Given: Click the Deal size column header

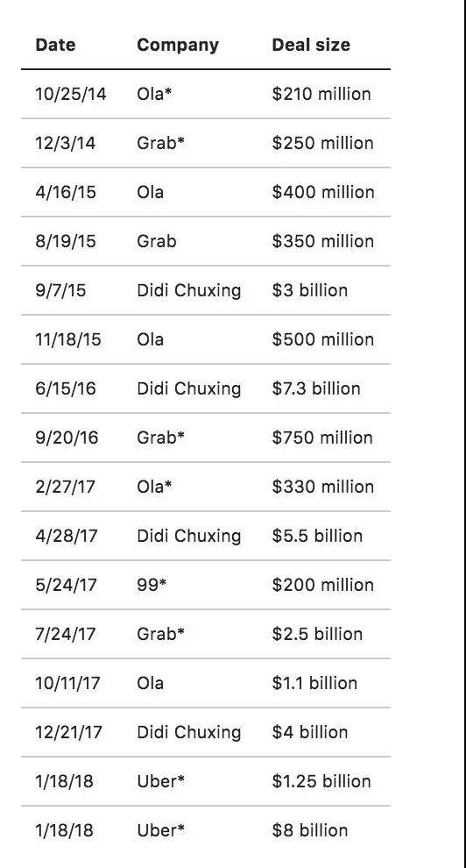Looking at the screenshot, I should click(x=311, y=45).
